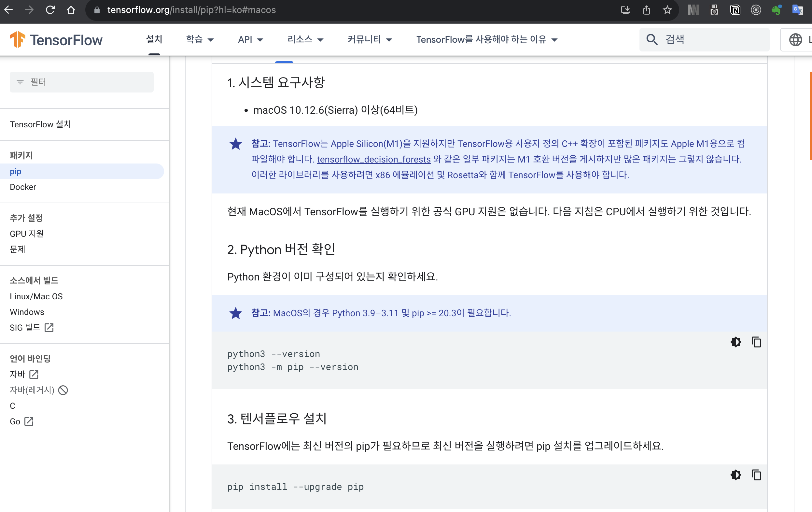Expand the 커뮤니티 dropdown menu
The height and width of the screenshot is (512, 812).
(x=370, y=39)
